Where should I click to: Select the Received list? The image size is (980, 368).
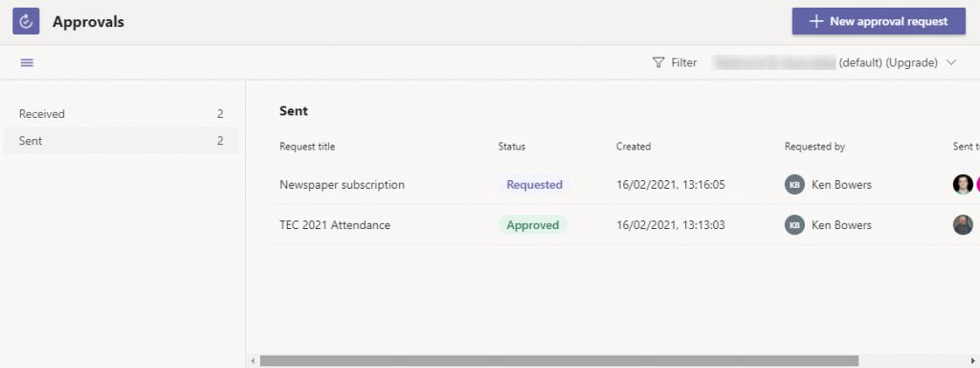[122, 114]
